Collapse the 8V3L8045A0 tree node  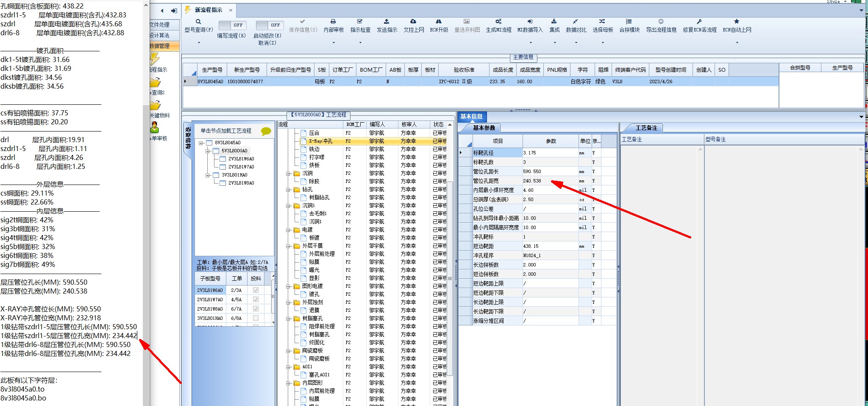coord(201,143)
